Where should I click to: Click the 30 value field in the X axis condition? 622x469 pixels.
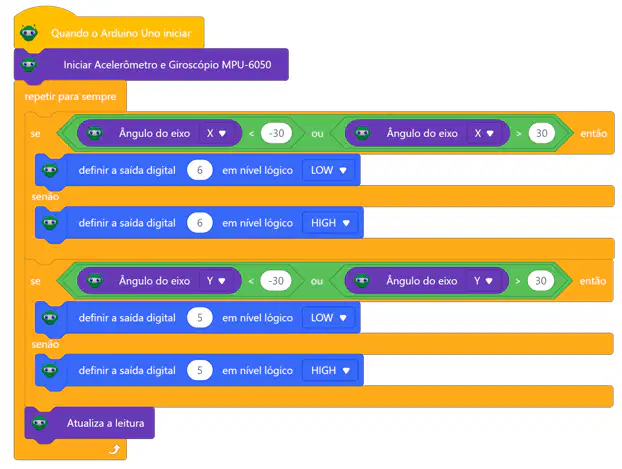(541, 133)
